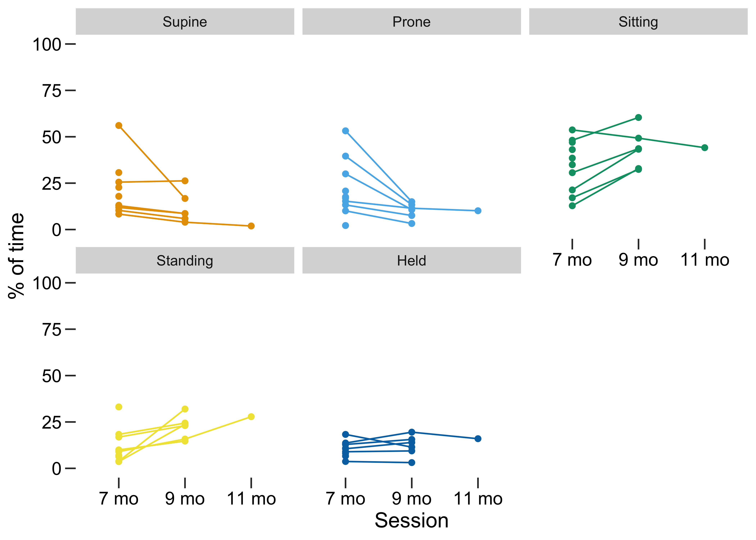756x540 pixels.
Task: Select the yellow 11 mo Standing point
Action: [x=251, y=417]
